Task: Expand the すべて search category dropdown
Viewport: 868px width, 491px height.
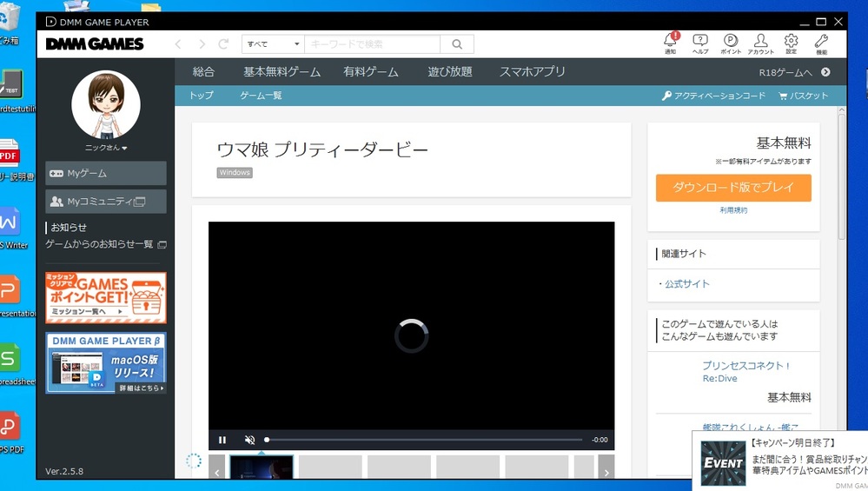Action: coord(272,44)
